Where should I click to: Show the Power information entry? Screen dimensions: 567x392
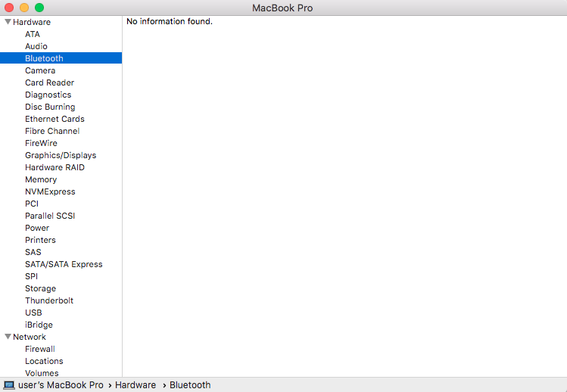click(x=37, y=228)
